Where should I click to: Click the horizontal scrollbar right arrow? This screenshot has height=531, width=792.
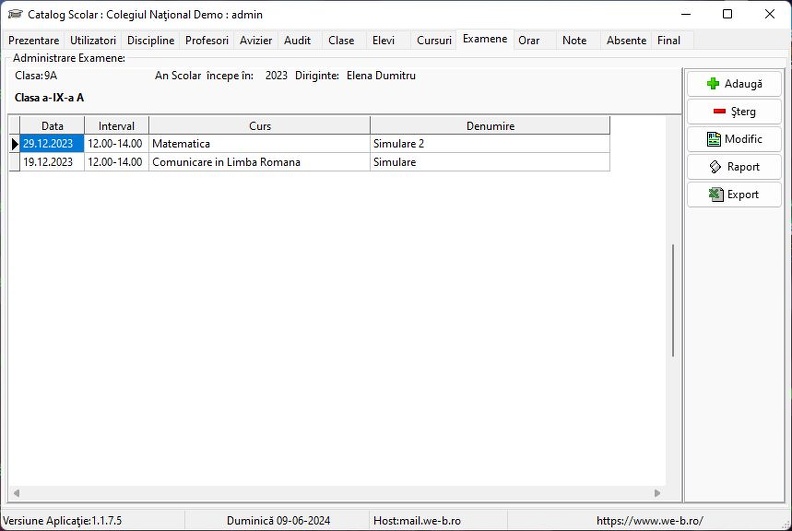[x=657, y=493]
